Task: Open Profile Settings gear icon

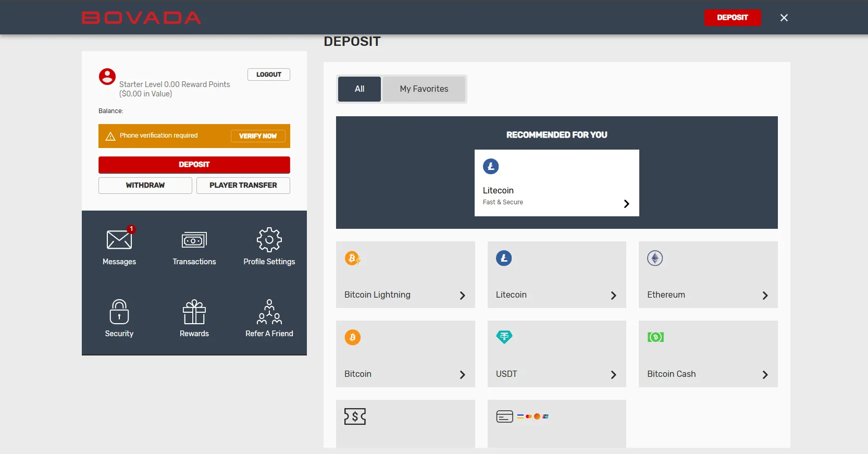Action: 269,240
